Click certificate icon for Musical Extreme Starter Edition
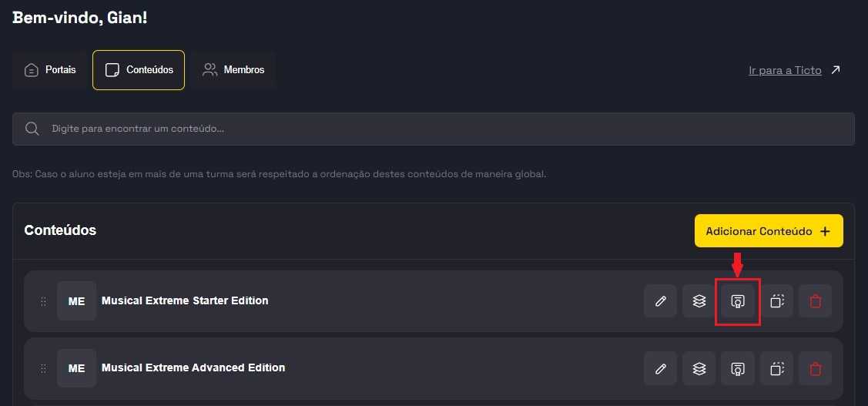This screenshot has width=868, height=406. [x=738, y=301]
